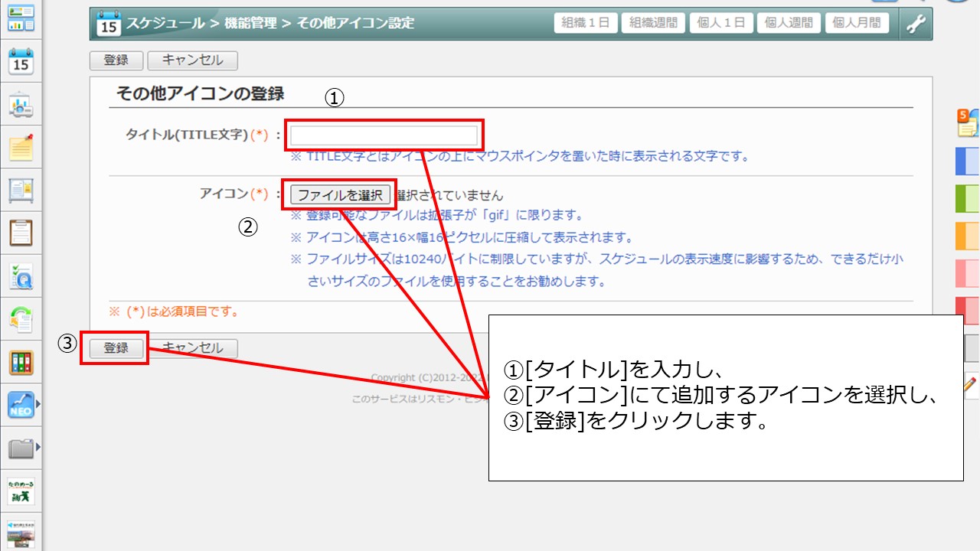The height and width of the screenshot is (551, 980).
Task: Click the その他アイコンの登録 heading
Action: (200, 93)
